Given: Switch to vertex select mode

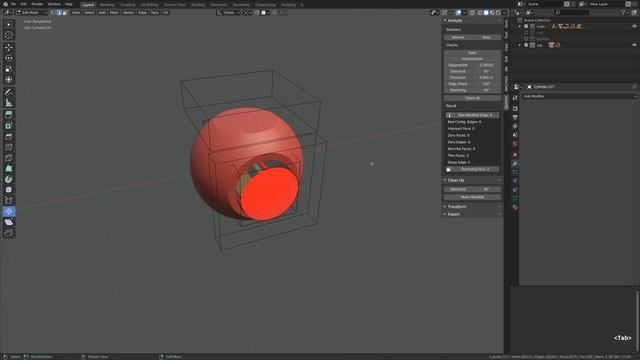Looking at the screenshot, I should coord(53,13).
